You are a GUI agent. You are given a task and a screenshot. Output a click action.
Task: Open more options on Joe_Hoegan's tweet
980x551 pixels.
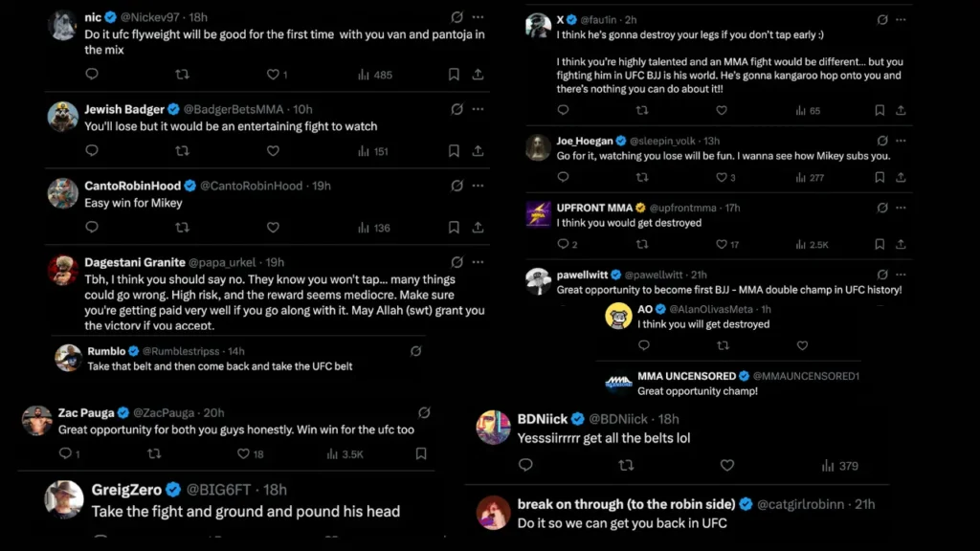[902, 142]
